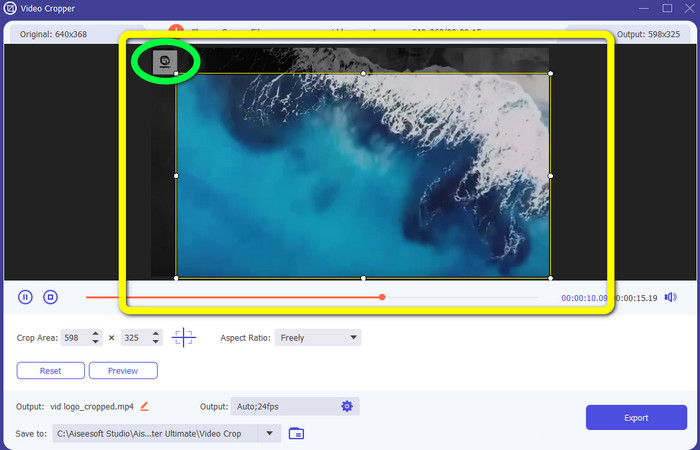
Task: Click the total duration 00:00:15.19
Action: (x=636, y=298)
